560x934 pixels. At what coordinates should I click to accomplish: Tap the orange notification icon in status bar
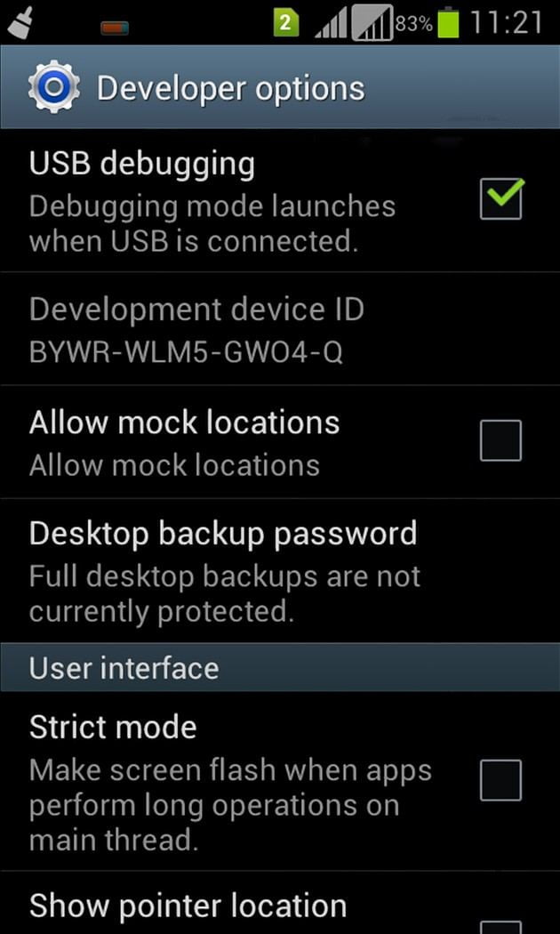(x=115, y=28)
